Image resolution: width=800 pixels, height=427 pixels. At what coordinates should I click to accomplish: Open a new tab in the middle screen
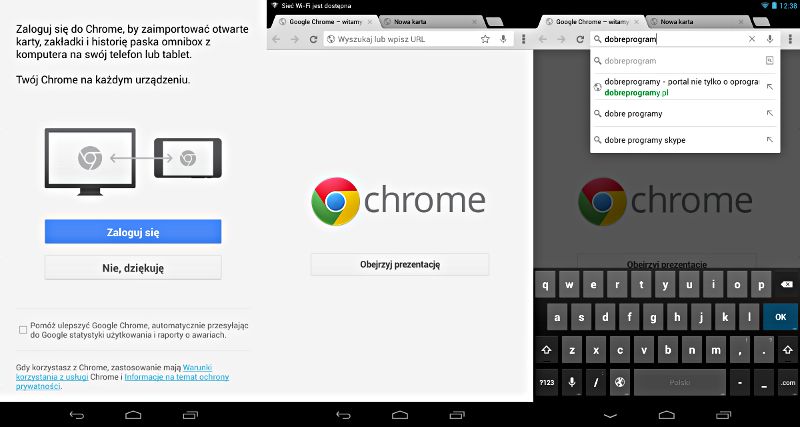[493, 21]
